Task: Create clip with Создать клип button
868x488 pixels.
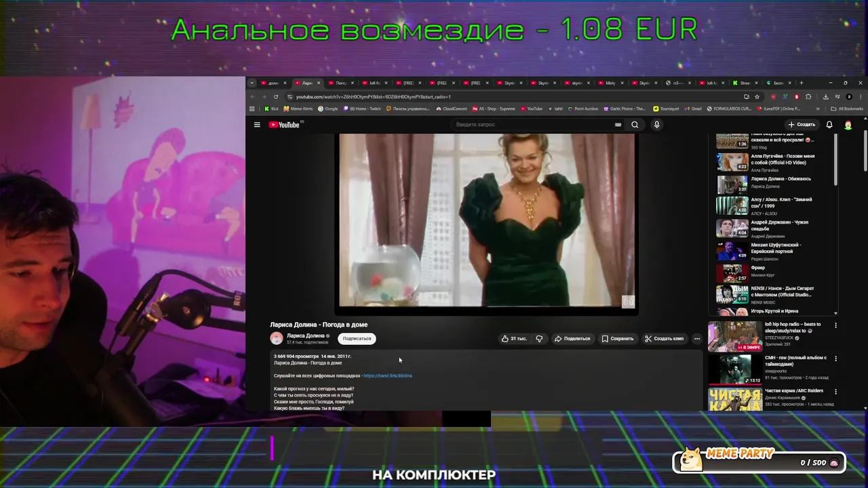Action: (x=665, y=338)
